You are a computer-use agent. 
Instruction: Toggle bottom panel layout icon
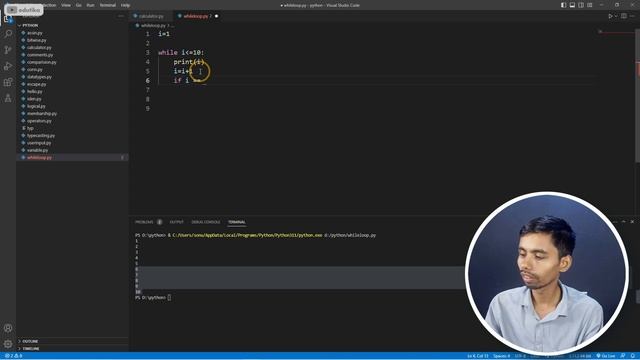click(x=572, y=5)
